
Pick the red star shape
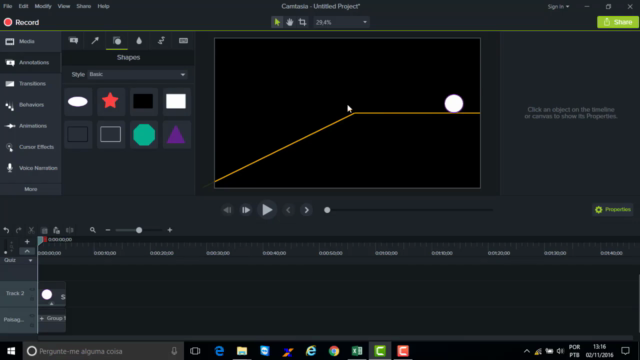(111, 101)
